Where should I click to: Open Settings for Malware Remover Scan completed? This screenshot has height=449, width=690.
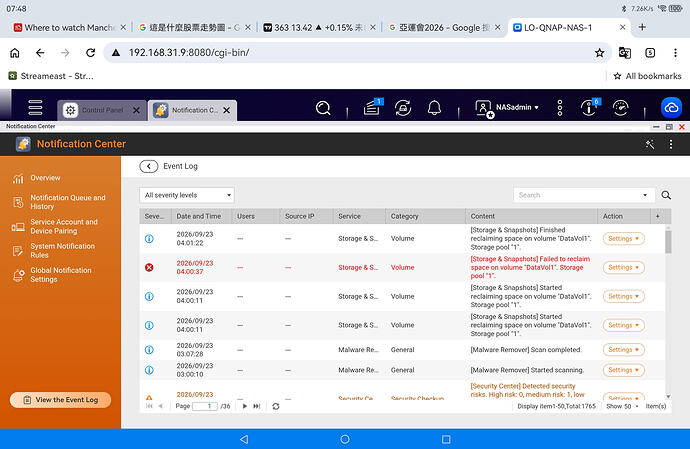(x=624, y=350)
